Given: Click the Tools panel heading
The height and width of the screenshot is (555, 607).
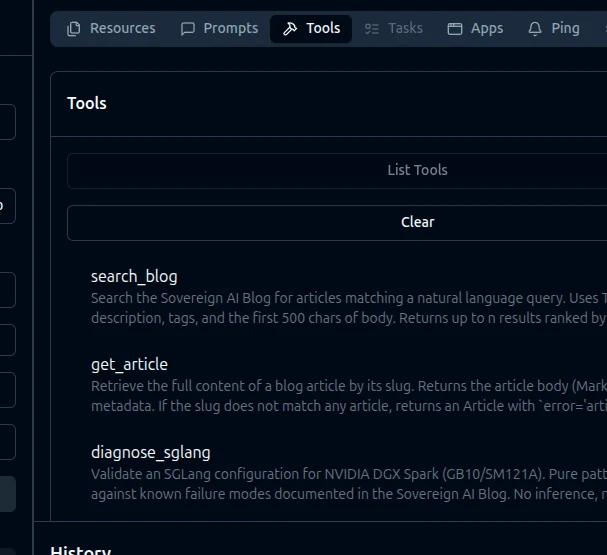Looking at the screenshot, I should tap(87, 103).
